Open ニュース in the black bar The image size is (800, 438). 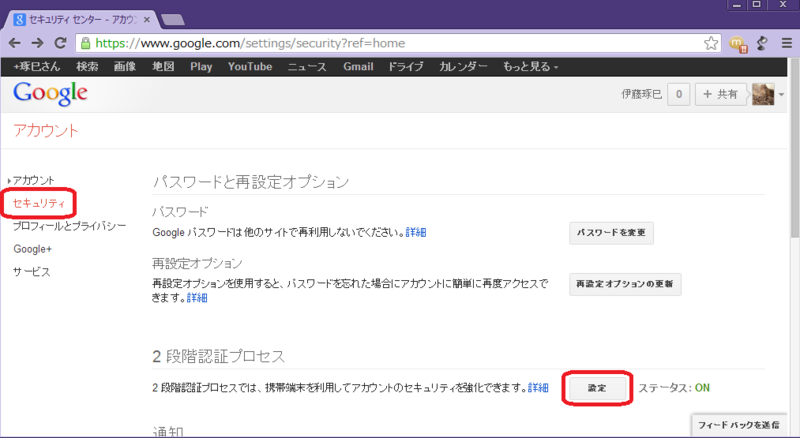pos(307,67)
